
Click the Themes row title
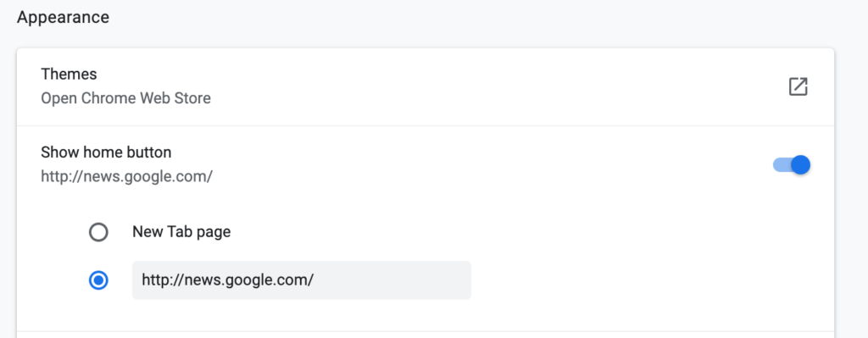(x=69, y=75)
